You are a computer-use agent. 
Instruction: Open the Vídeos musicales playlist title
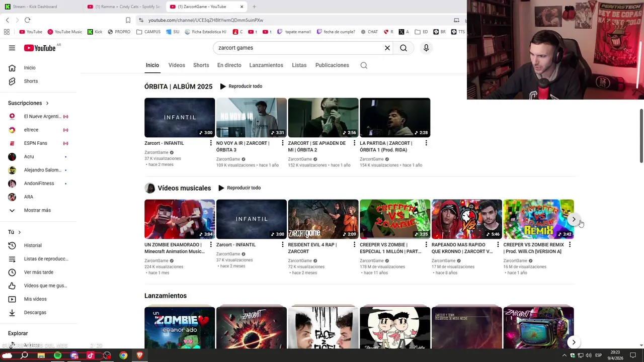(x=184, y=188)
